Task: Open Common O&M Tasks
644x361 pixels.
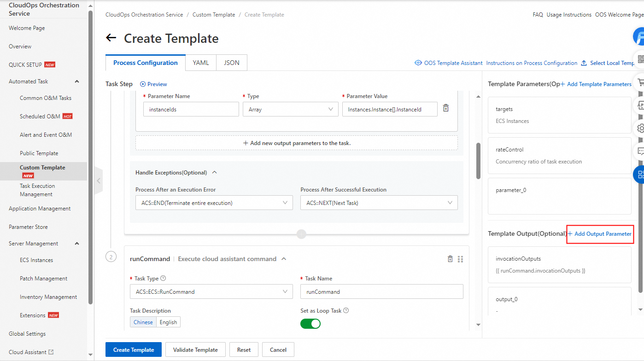Action: pos(46,98)
